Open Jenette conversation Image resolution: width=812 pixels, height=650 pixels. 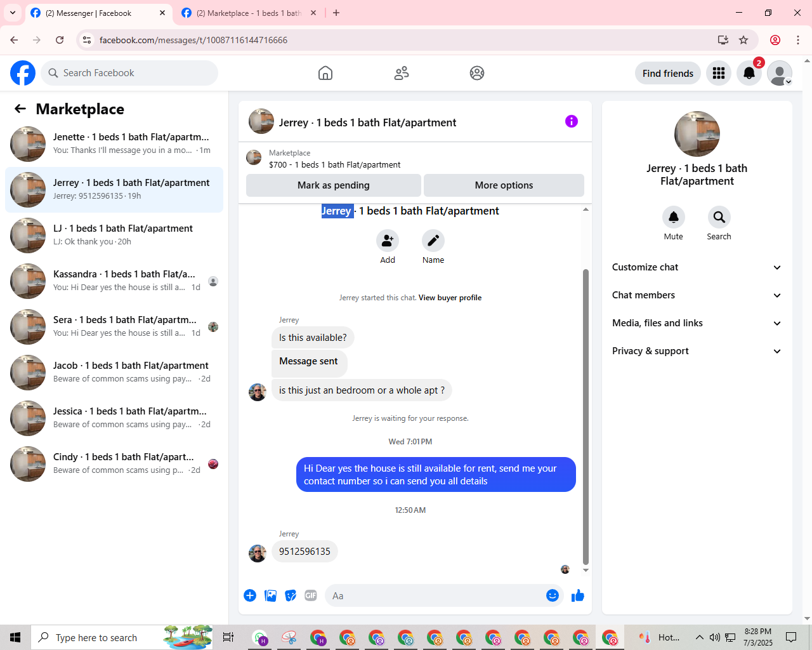(114, 144)
